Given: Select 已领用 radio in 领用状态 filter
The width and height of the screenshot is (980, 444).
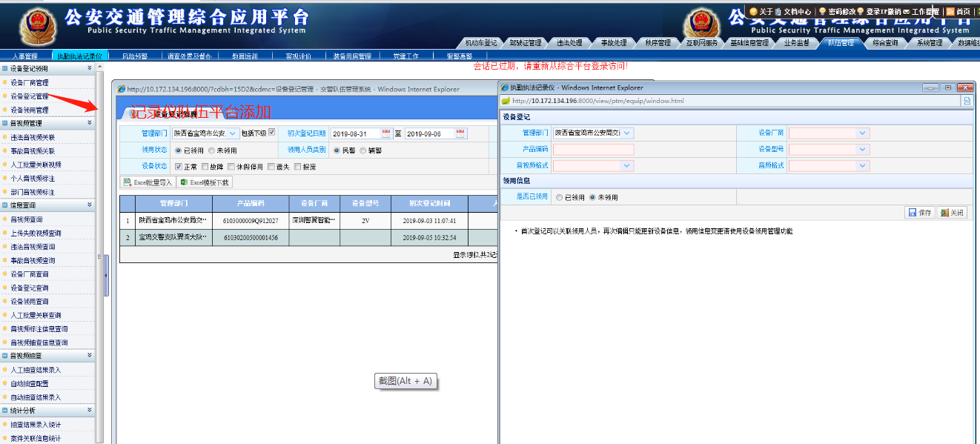Looking at the screenshot, I should (x=178, y=150).
